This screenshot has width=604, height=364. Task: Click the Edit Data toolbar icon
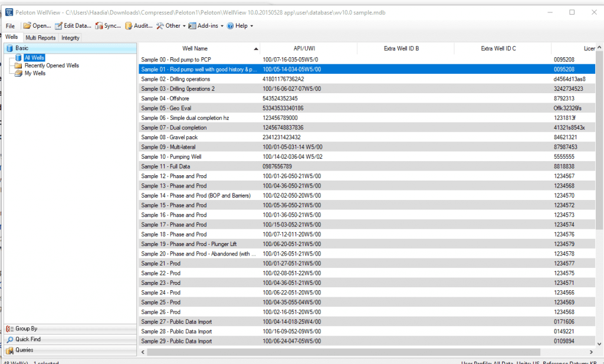pos(59,26)
